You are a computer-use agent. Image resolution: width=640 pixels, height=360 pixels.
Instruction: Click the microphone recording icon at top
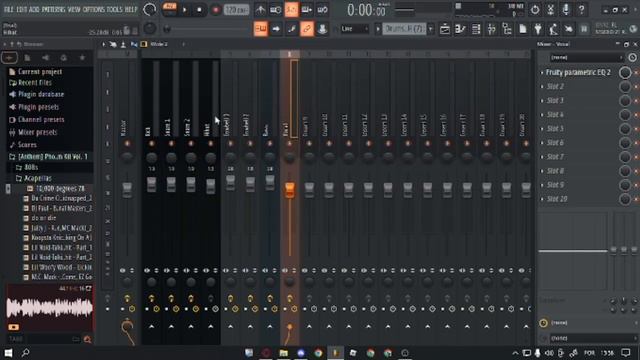(x=566, y=9)
